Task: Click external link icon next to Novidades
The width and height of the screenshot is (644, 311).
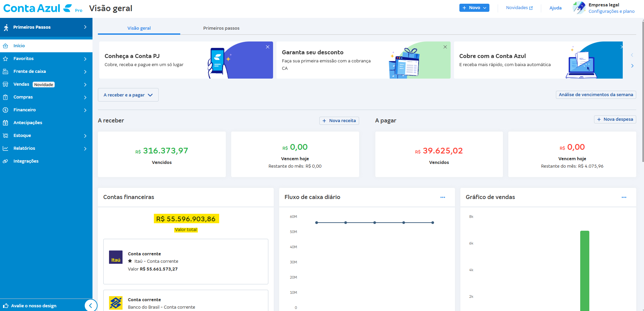Action: tap(531, 8)
